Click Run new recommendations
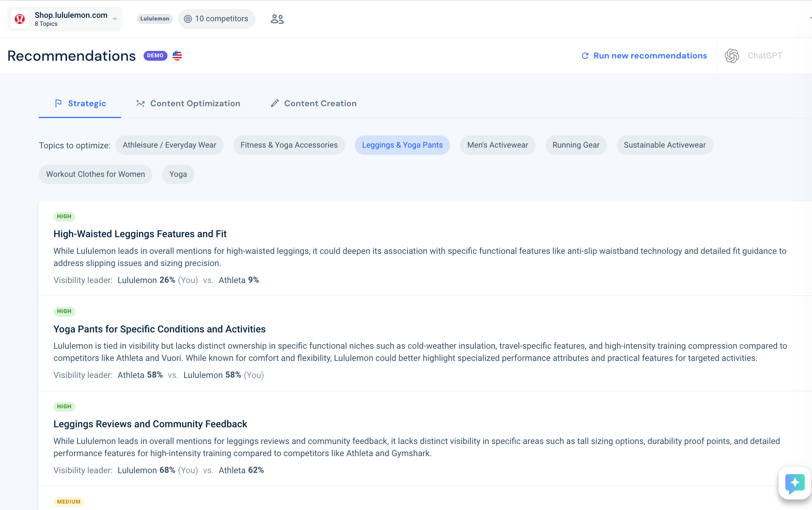812x510 pixels. click(x=645, y=56)
